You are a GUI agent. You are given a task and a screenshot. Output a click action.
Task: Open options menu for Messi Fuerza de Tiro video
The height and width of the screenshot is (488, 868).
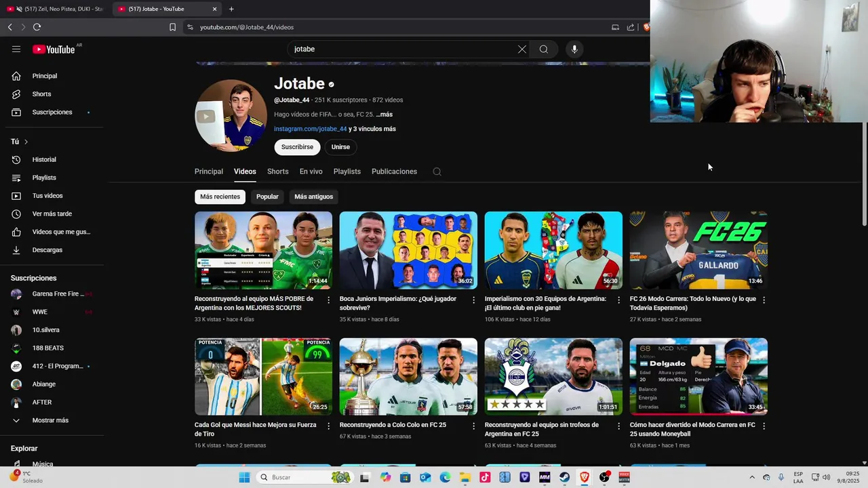(329, 426)
